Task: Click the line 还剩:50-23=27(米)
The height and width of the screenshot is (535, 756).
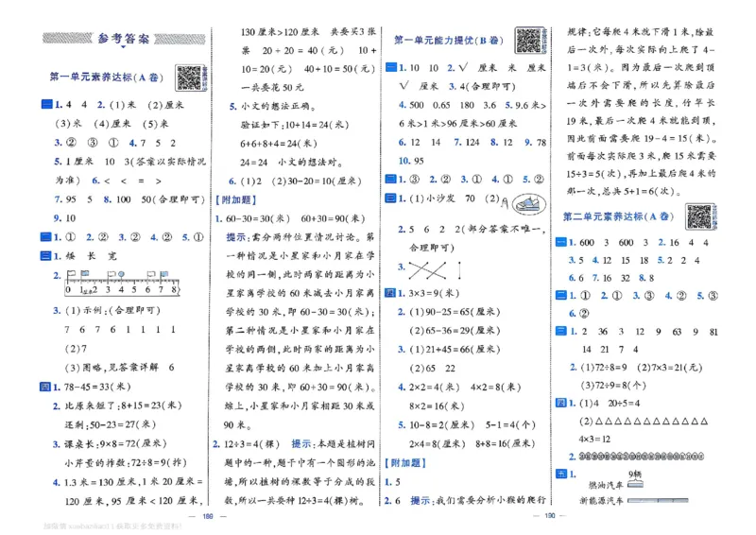Action: click(111, 424)
